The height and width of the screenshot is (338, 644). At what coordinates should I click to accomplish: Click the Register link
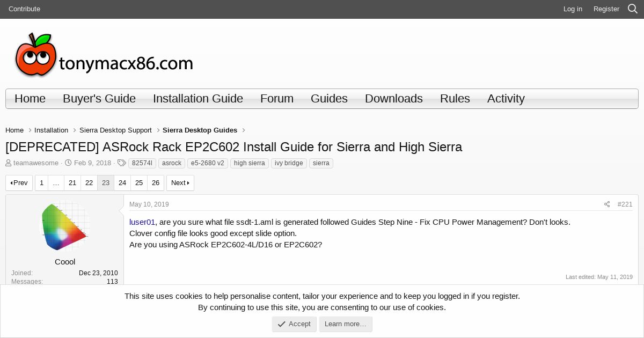(606, 9)
